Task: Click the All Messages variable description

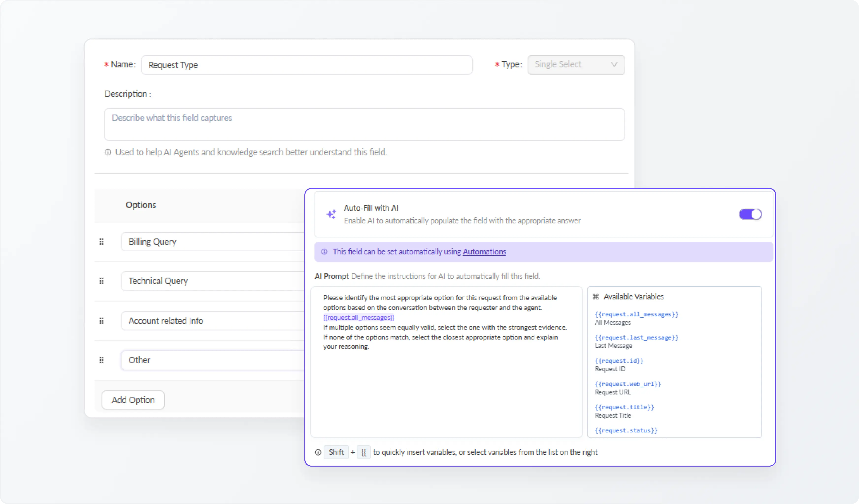Action: pos(612,322)
